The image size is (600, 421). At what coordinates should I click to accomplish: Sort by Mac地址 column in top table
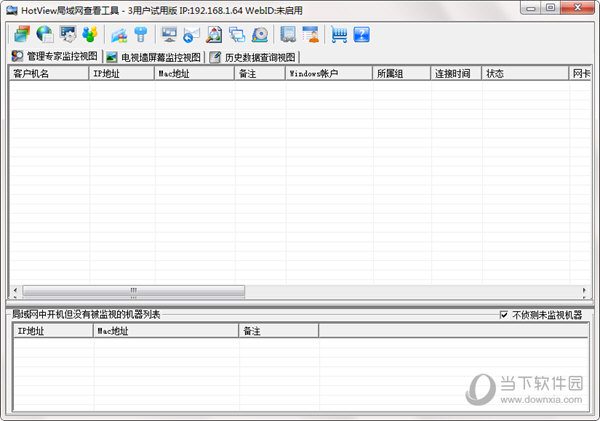coord(194,73)
